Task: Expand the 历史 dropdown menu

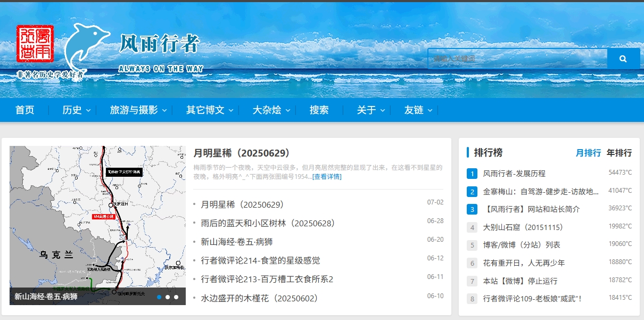Action: click(76, 110)
